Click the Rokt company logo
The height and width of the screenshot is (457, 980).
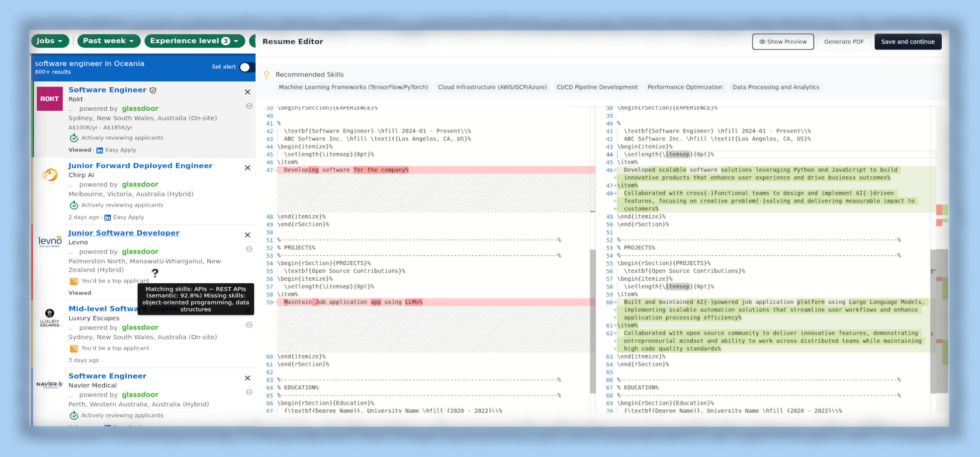(50, 99)
